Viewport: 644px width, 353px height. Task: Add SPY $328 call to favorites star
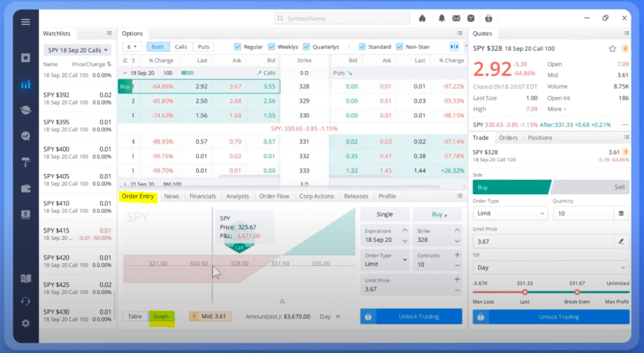pos(612,48)
